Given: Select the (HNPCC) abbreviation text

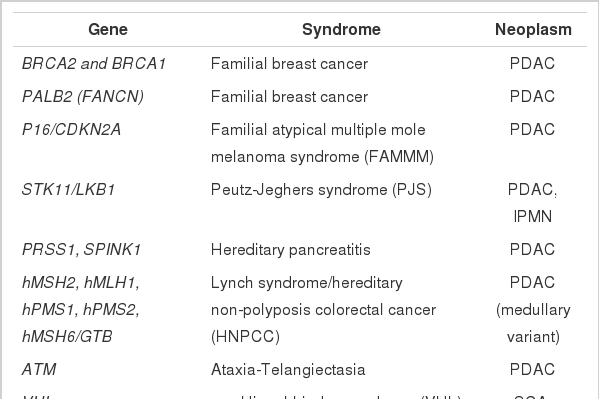Looking at the screenshot, I should [245, 337].
